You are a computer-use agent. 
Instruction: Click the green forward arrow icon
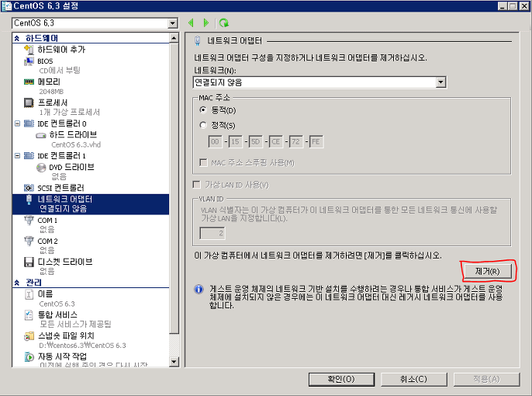206,23
